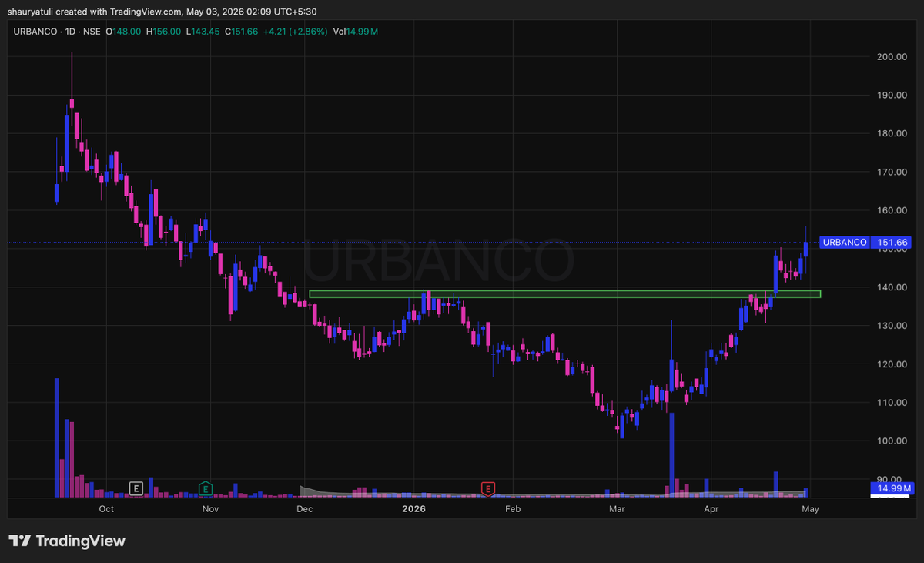Click the Mar label on time axis
The image size is (924, 563).
616,509
